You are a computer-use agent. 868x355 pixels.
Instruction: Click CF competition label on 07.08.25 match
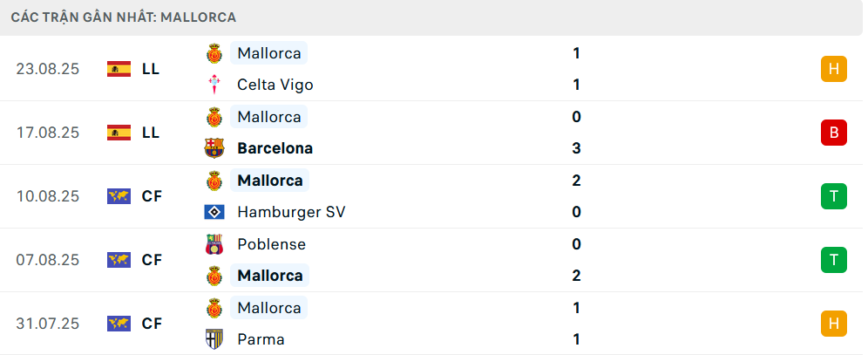pyautogui.click(x=152, y=260)
